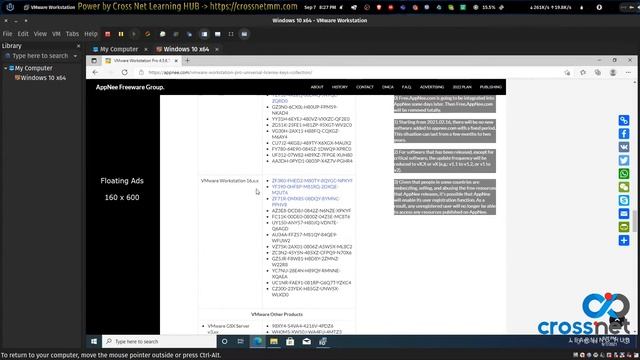Screen dimensions: 640x360
Task: Click the yellow suspend VM toolbar icon
Action: coord(121,34)
